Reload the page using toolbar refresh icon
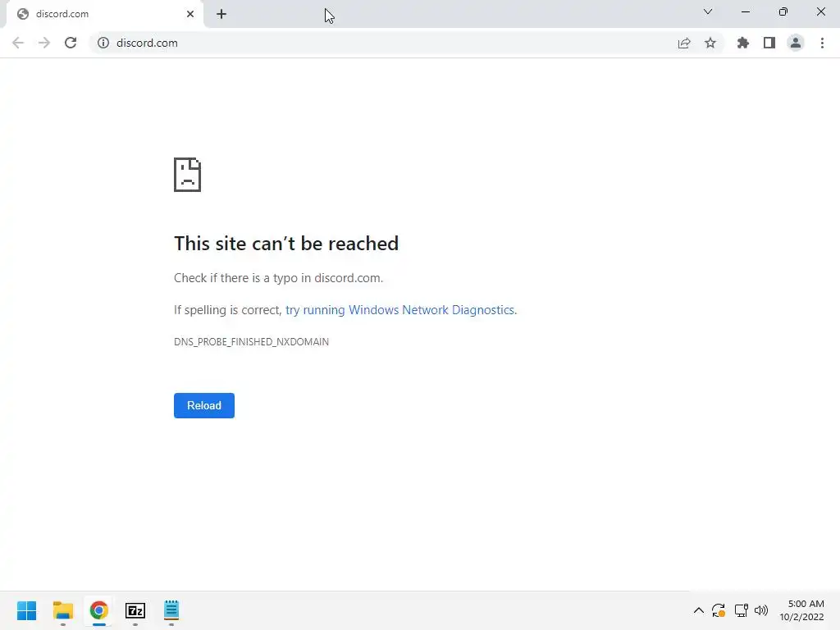 point(71,43)
